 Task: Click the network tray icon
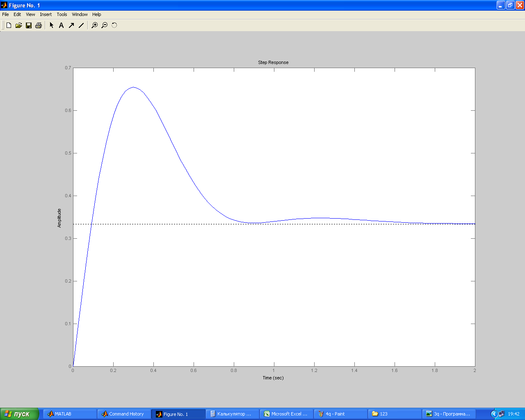point(501,414)
